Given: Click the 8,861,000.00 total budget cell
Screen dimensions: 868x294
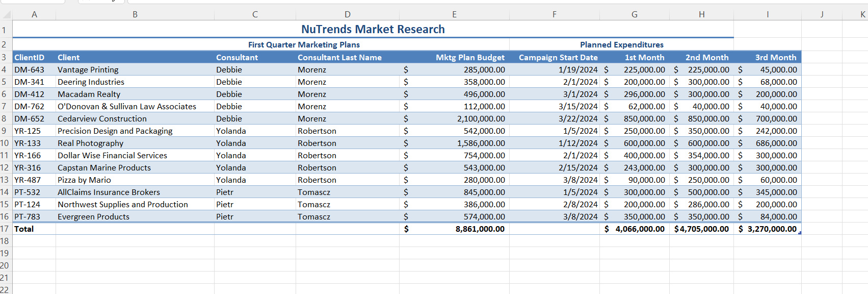Looking at the screenshot, I should pyautogui.click(x=479, y=229).
